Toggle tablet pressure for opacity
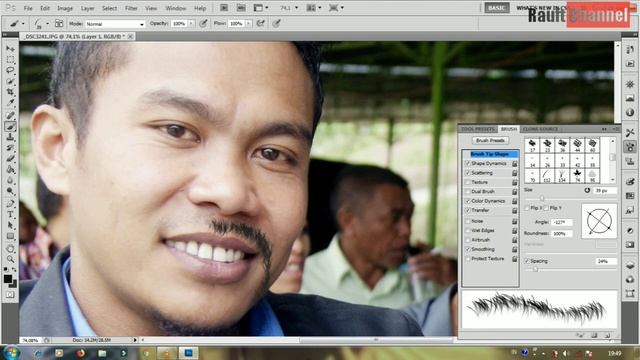The image size is (640, 360). [x=203, y=24]
